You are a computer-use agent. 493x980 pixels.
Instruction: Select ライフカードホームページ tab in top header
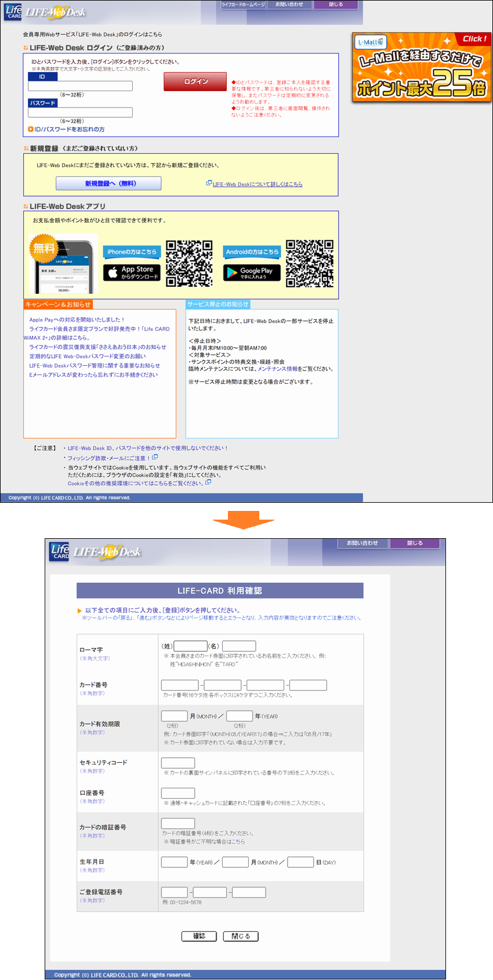click(243, 5)
